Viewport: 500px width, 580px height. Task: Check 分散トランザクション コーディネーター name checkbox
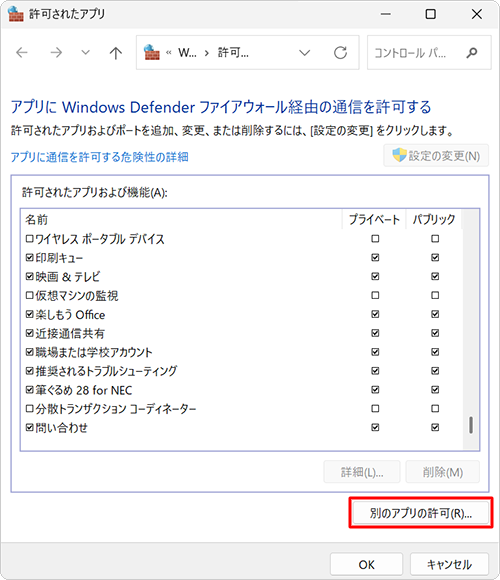click(30, 408)
